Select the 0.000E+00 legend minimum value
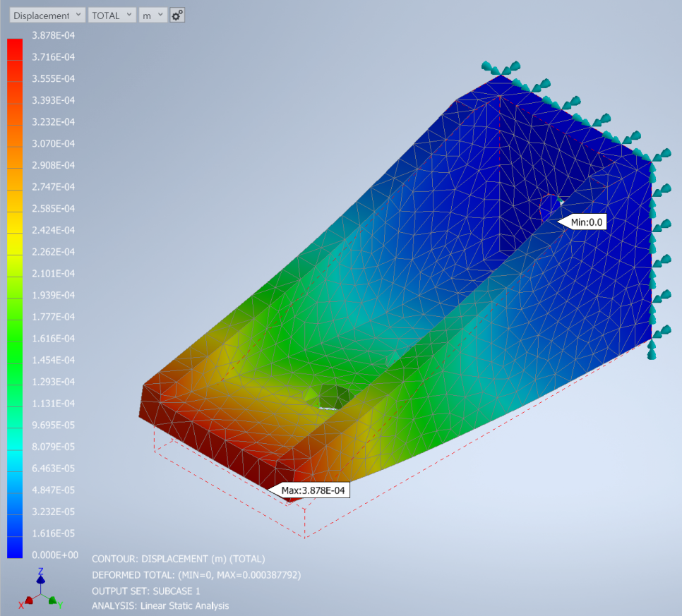The image size is (682, 616). pyautogui.click(x=54, y=555)
